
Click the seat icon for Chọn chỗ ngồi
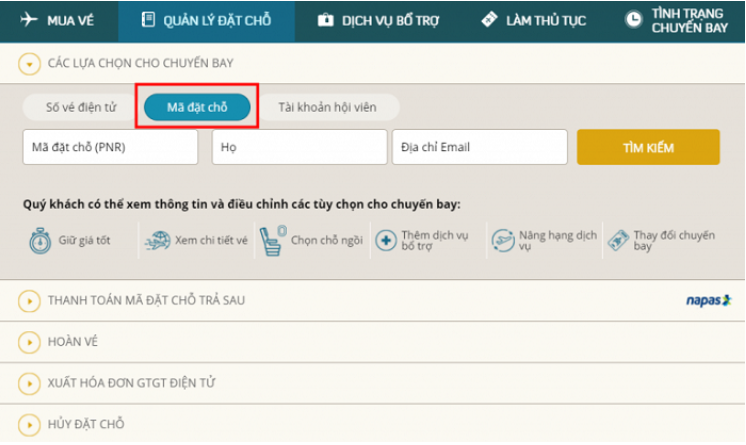(271, 240)
